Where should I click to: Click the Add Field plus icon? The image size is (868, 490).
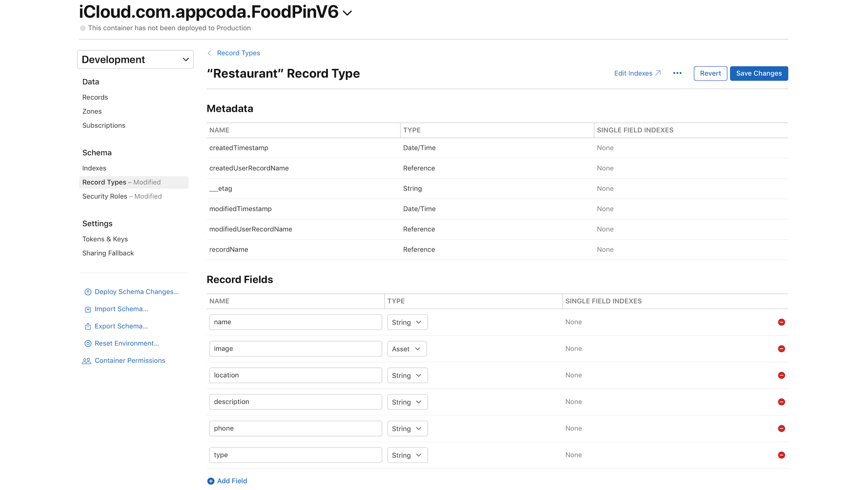pyautogui.click(x=211, y=481)
